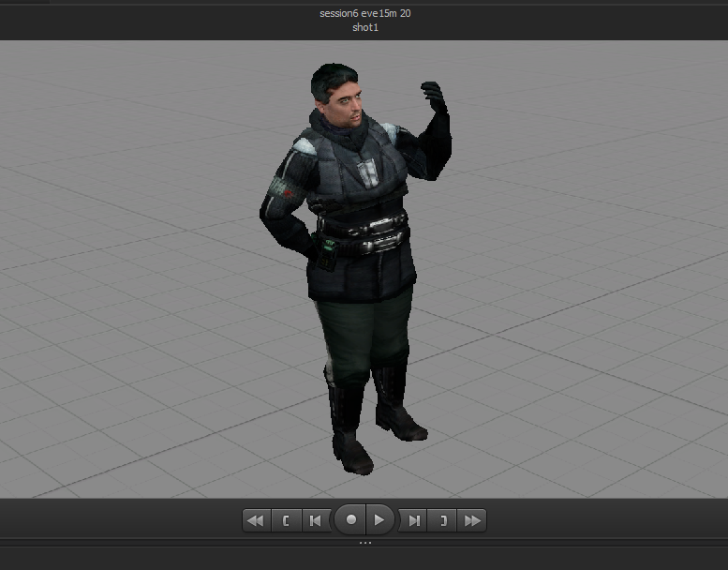Image resolution: width=728 pixels, height=570 pixels.
Task: Click the fast-forward playback button
Action: [471, 520]
